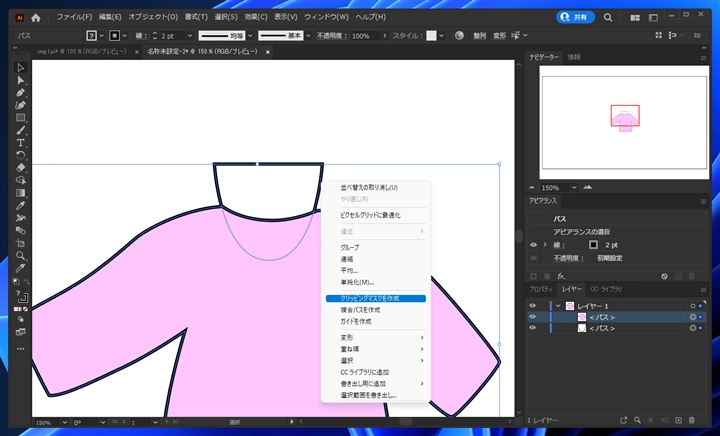Select the Pen tool

pyautogui.click(x=21, y=93)
